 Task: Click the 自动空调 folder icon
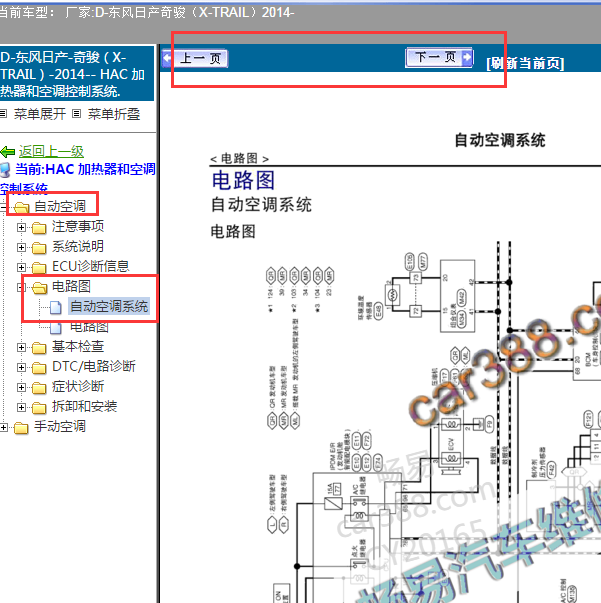coord(22,208)
